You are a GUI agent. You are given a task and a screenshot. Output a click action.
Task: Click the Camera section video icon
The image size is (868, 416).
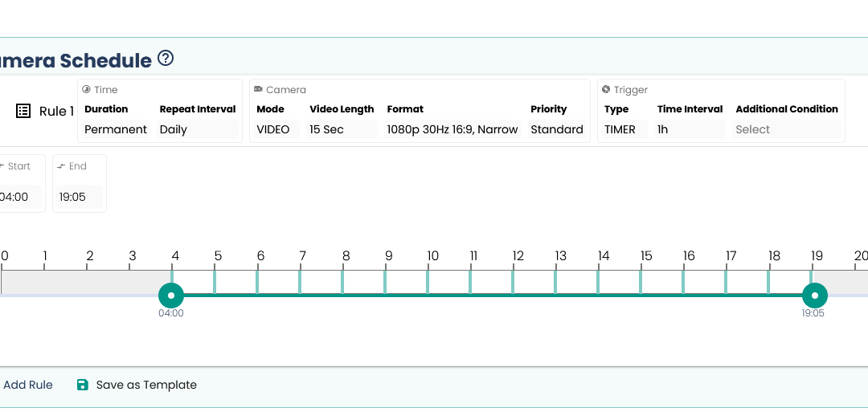[258, 90]
